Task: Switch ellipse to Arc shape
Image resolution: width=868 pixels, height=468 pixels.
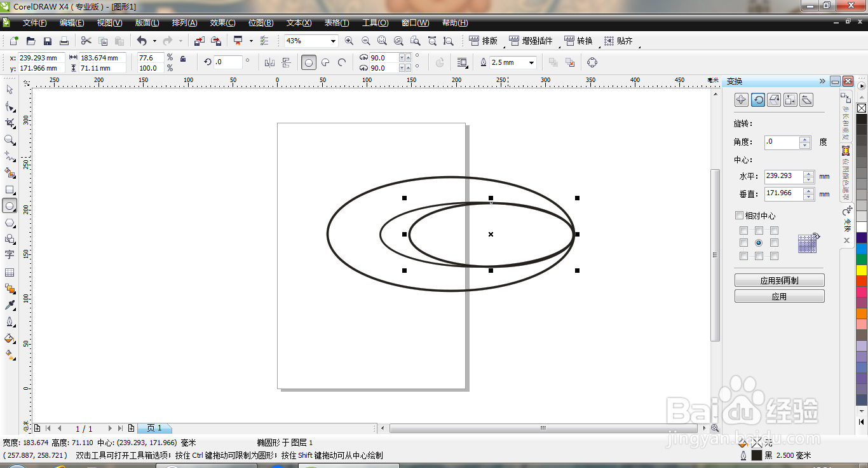Action: pyautogui.click(x=342, y=62)
